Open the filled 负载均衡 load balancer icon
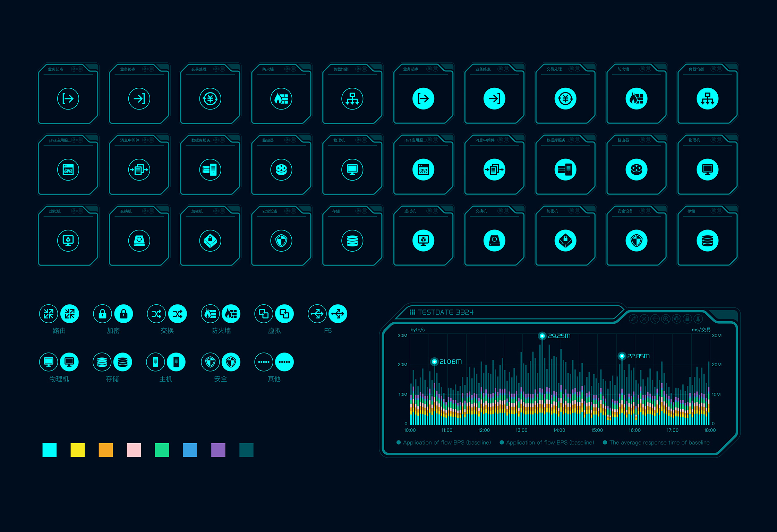This screenshot has width=777, height=532. [708, 99]
